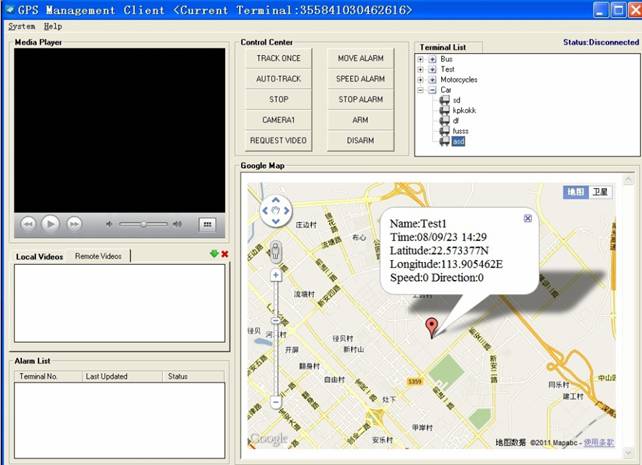Click the Status:Disconnected indicator
Screen dimensions: 642x465
(601, 42)
